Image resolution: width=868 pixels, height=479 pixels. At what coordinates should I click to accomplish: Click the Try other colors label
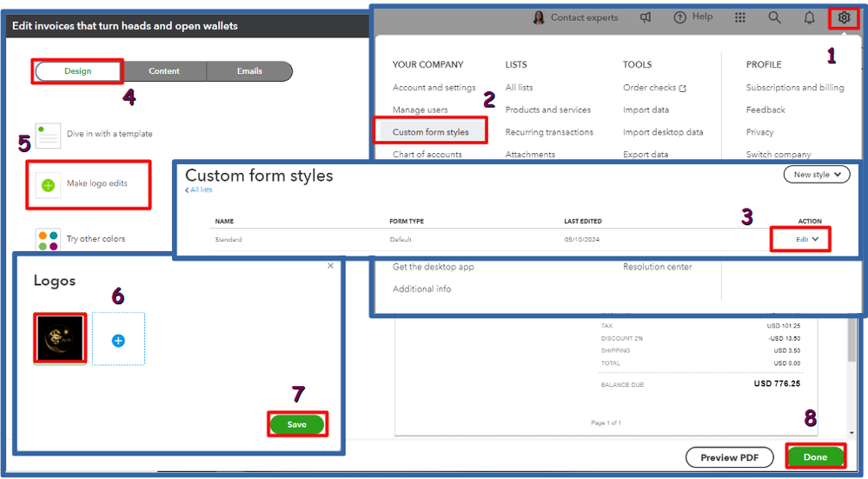pos(96,239)
